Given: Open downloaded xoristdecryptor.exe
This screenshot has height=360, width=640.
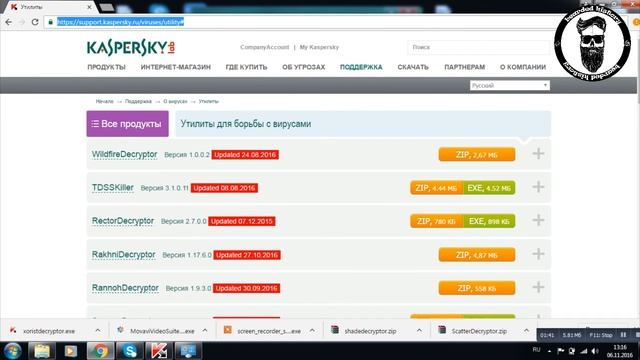Looking at the screenshot, I should pos(49,331).
